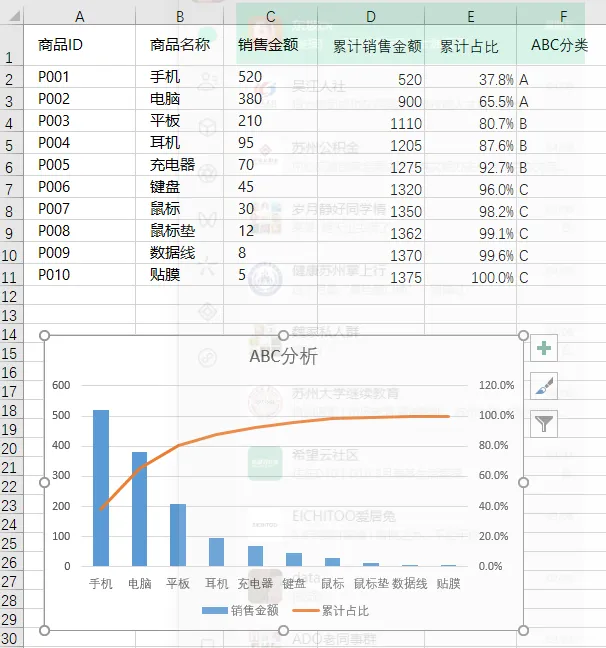Select the 充电器 cell in column B

[179, 164]
